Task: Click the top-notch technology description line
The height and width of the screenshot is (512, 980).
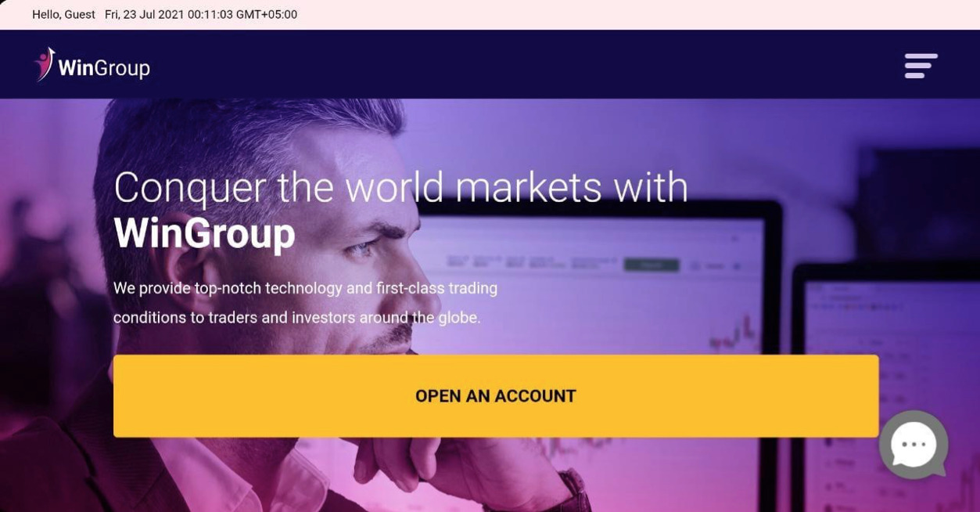Action: [305, 288]
